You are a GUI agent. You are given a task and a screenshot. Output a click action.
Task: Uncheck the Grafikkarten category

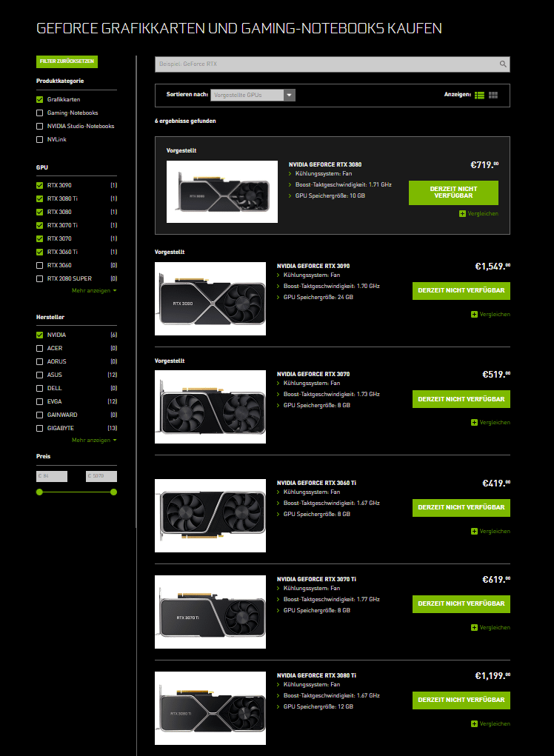pyautogui.click(x=39, y=99)
